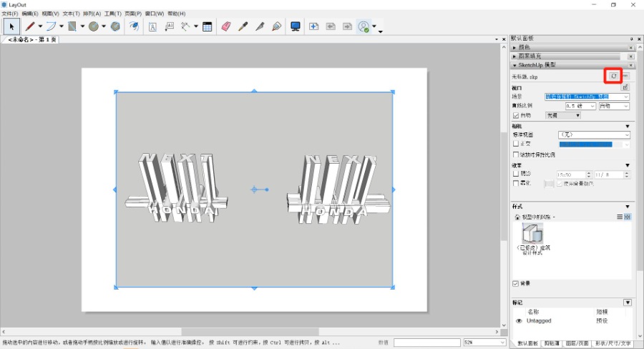This screenshot has height=349, width=644.
Task: Select the Split knife tool
Action: (x=260, y=26)
